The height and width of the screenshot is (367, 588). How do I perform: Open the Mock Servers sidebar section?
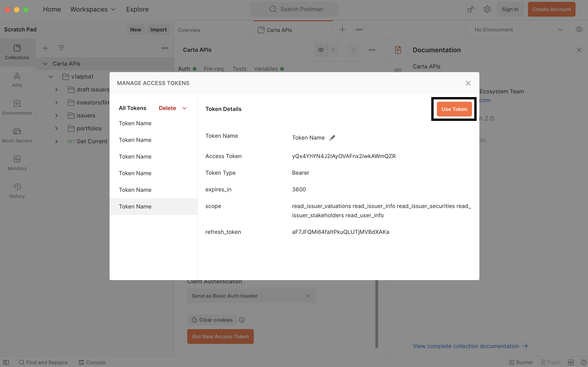17,135
